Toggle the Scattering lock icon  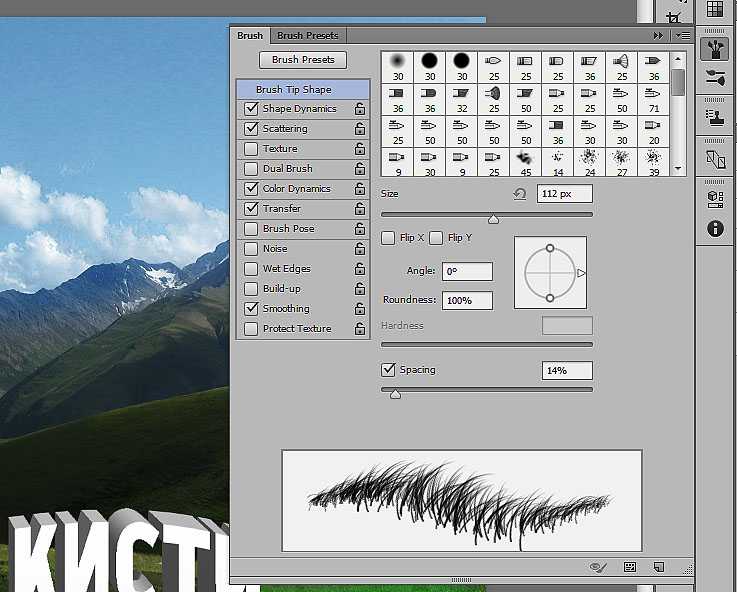(360, 129)
